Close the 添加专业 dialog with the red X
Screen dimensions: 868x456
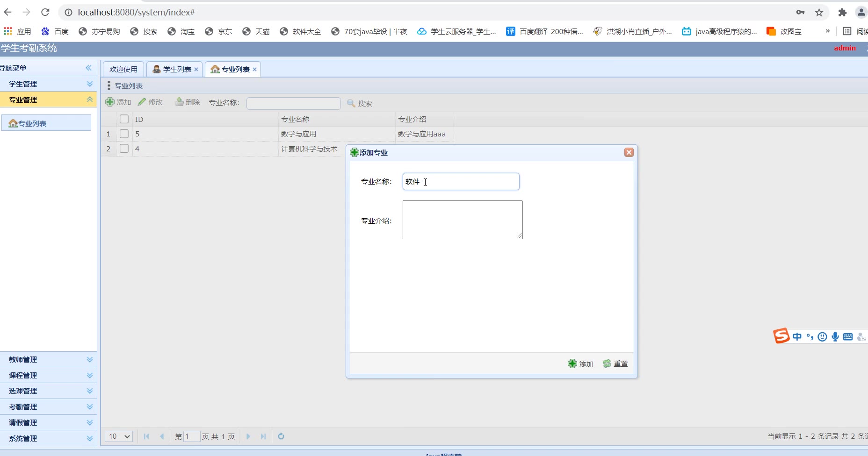629,152
